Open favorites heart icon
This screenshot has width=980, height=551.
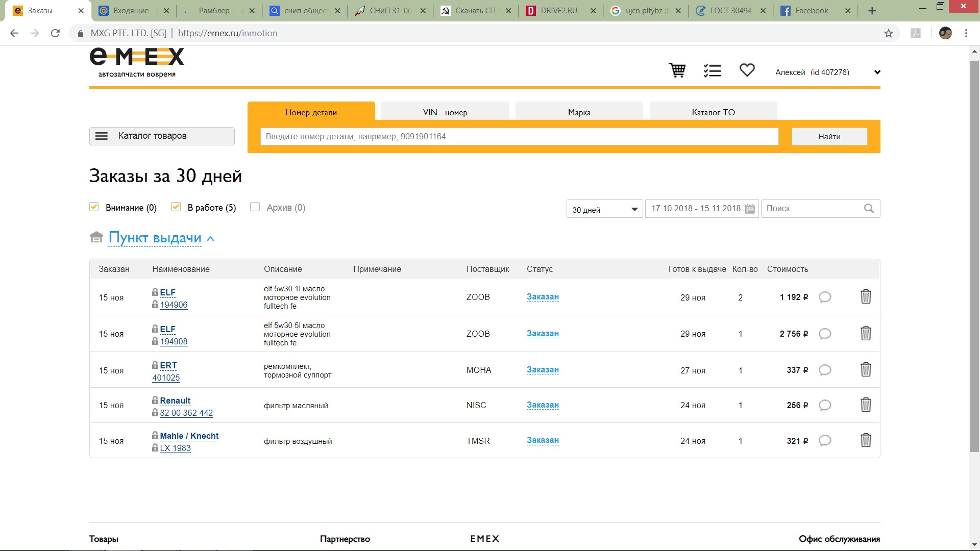tap(747, 70)
